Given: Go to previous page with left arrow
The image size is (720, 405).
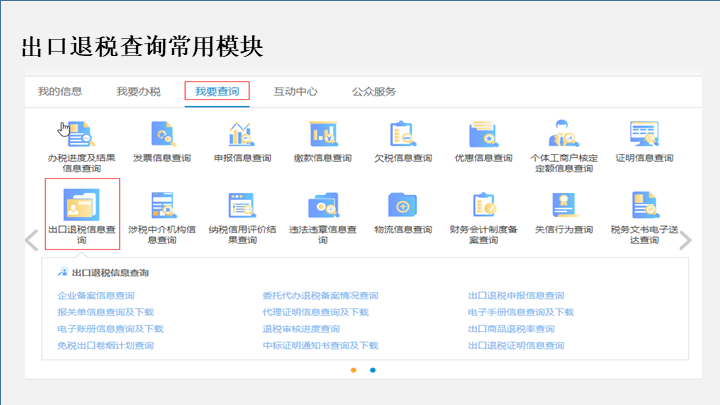Looking at the screenshot, I should coord(32,240).
